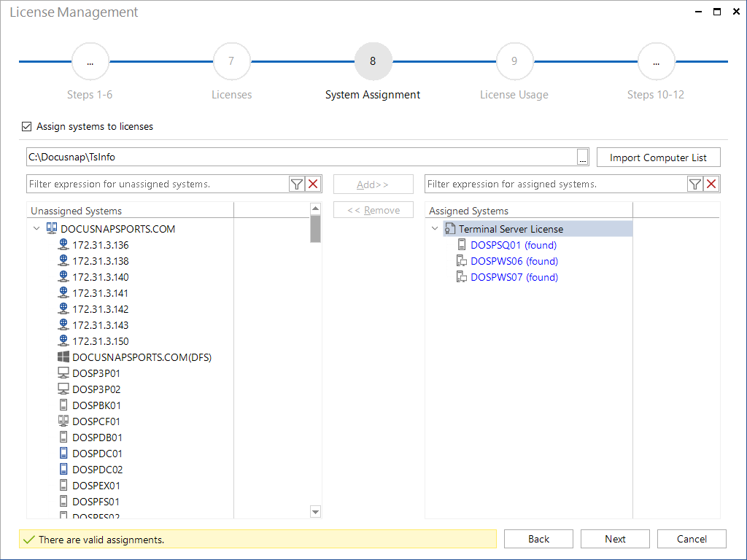Toggle Assign systems to licenses checkbox
The image size is (747, 560).
tap(27, 126)
